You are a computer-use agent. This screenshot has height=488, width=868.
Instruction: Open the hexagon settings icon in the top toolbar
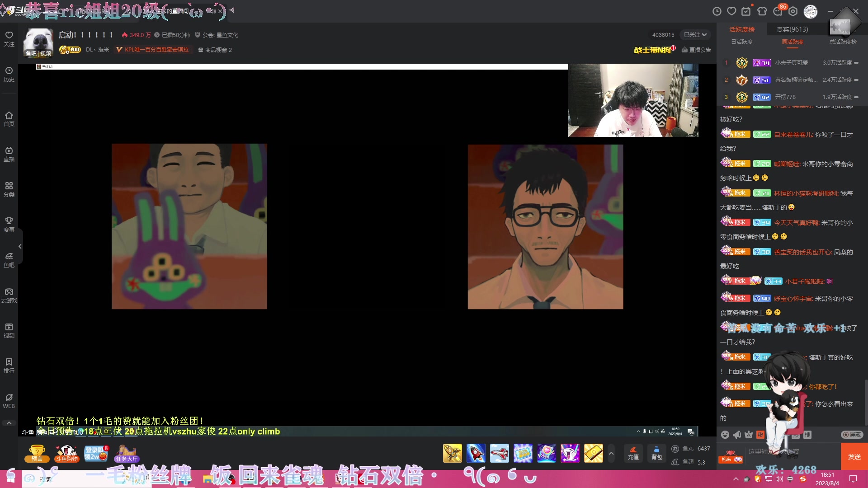coord(793,11)
